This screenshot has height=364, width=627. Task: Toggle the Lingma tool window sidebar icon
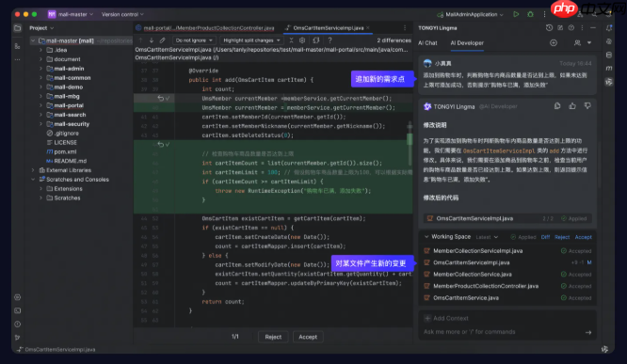coord(608,82)
